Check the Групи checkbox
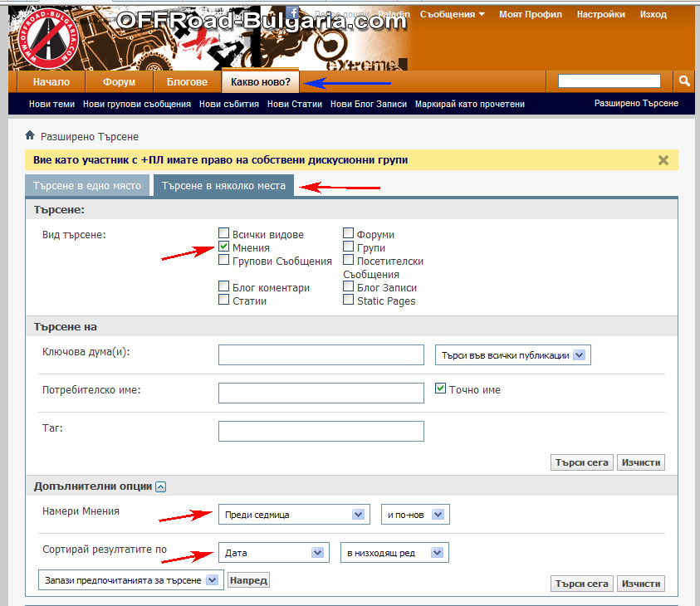Screen dimensions: 700x606 pos(348,247)
